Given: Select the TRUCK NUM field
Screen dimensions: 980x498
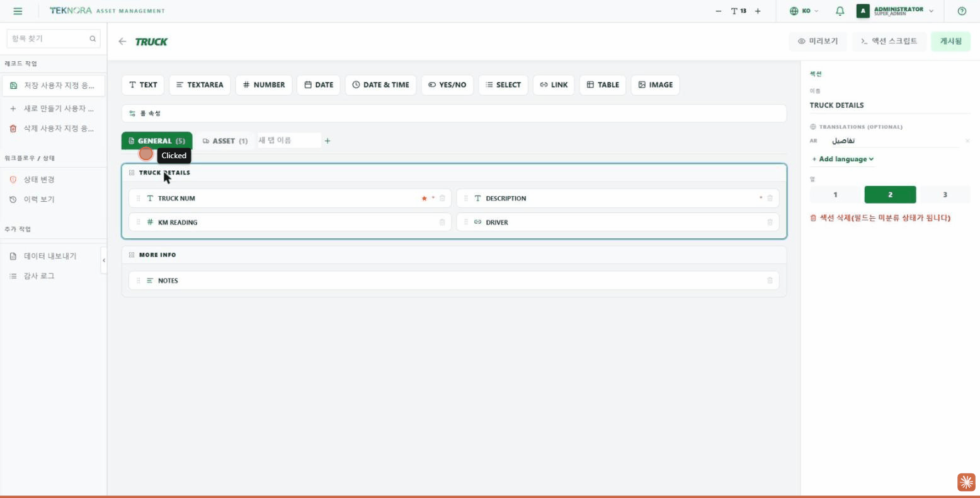Looking at the screenshot, I should click(290, 198).
